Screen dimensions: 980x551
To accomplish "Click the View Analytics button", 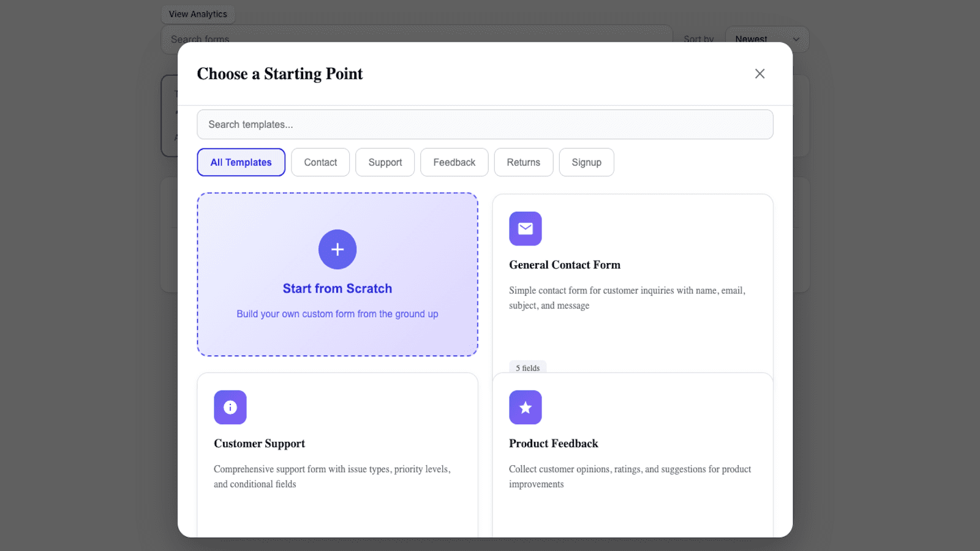I will click(x=198, y=14).
